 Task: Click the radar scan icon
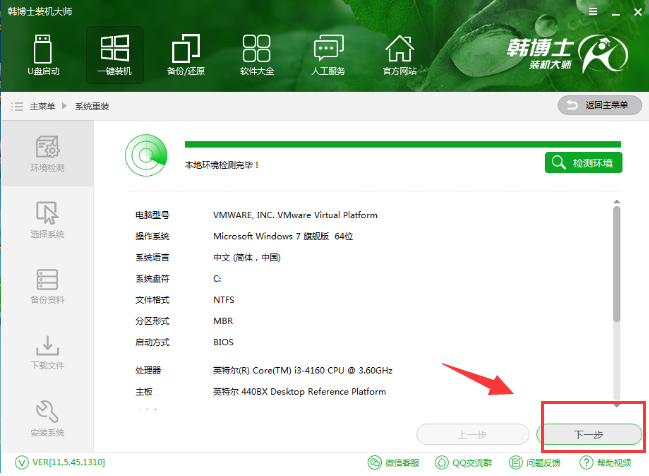point(146,155)
